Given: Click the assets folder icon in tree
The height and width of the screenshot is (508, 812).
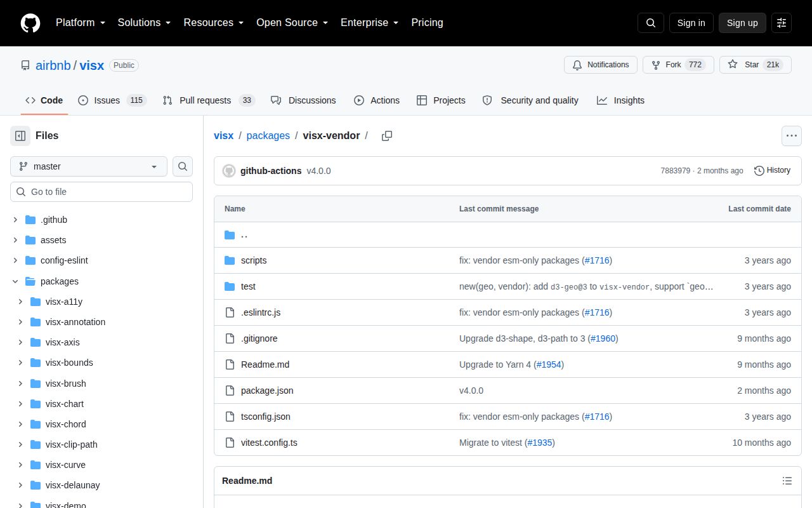Looking at the screenshot, I should [30, 240].
